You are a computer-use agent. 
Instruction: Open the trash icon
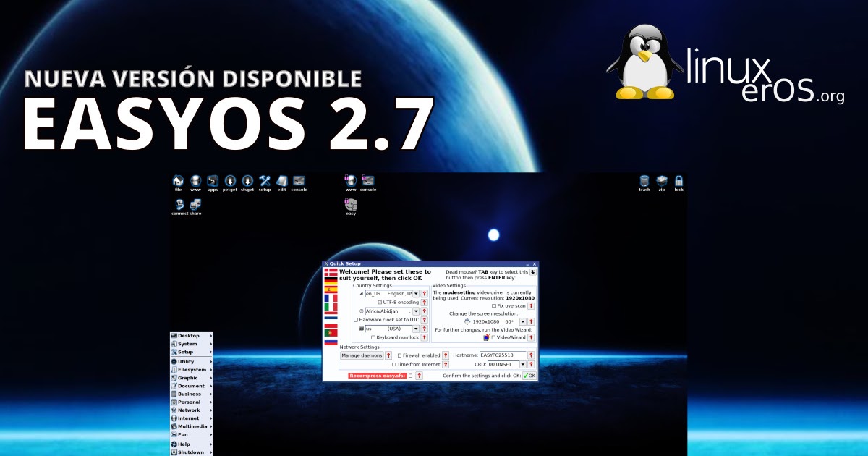coord(642,181)
